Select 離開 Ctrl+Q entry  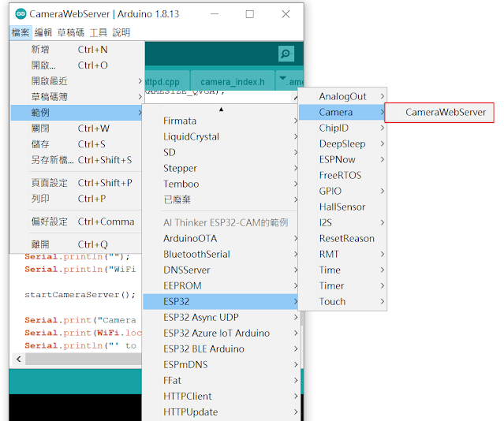point(77,244)
